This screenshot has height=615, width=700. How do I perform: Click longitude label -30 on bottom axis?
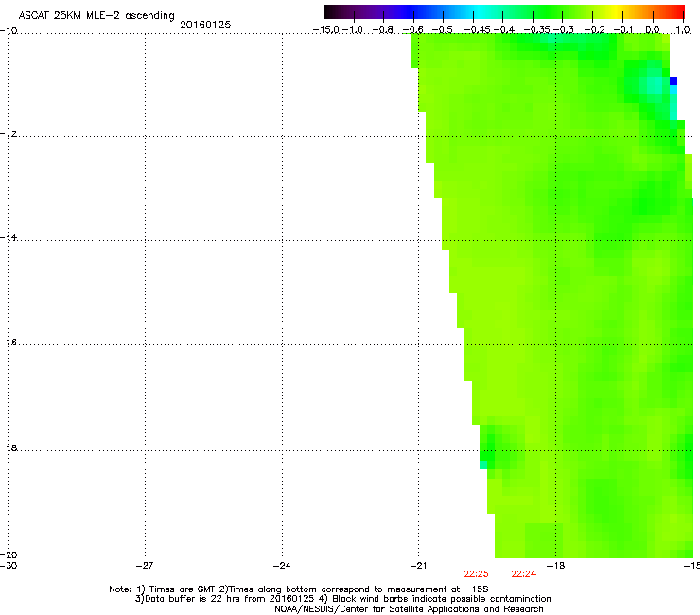pos(9,566)
